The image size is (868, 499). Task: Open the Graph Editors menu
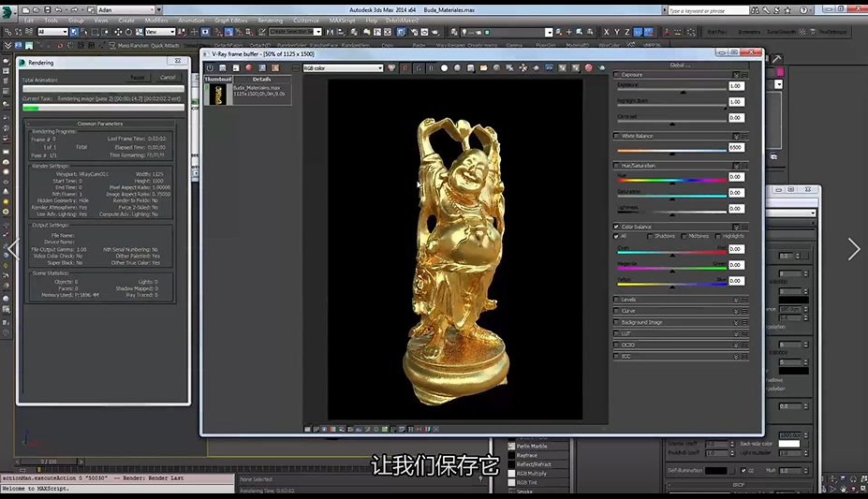coord(231,21)
